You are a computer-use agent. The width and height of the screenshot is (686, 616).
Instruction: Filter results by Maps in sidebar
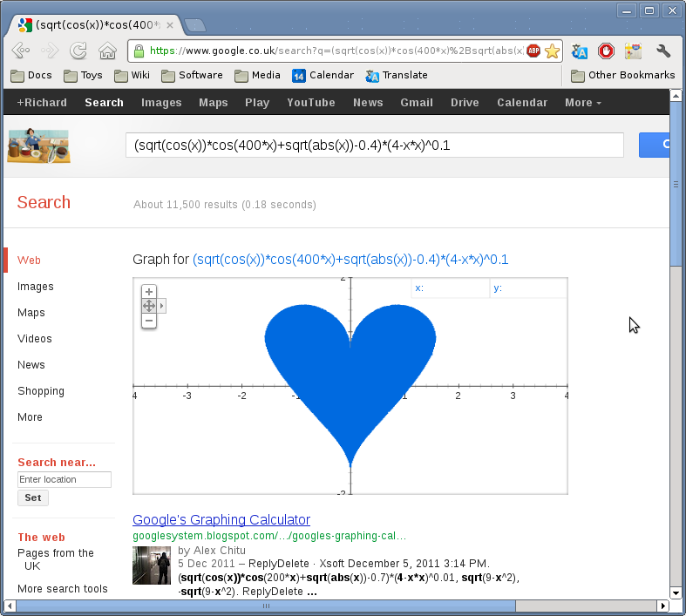[31, 313]
